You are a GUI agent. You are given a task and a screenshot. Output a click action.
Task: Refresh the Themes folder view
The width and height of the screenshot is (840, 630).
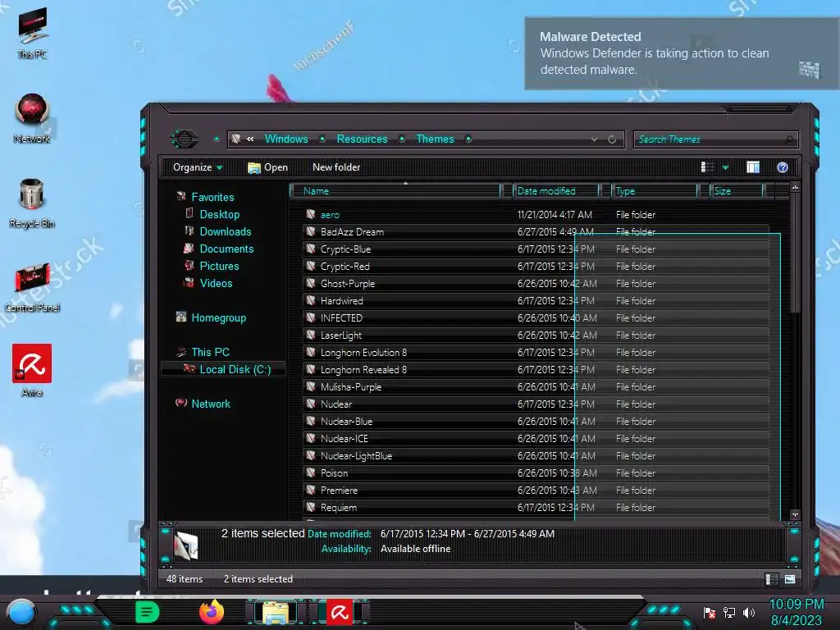612,139
